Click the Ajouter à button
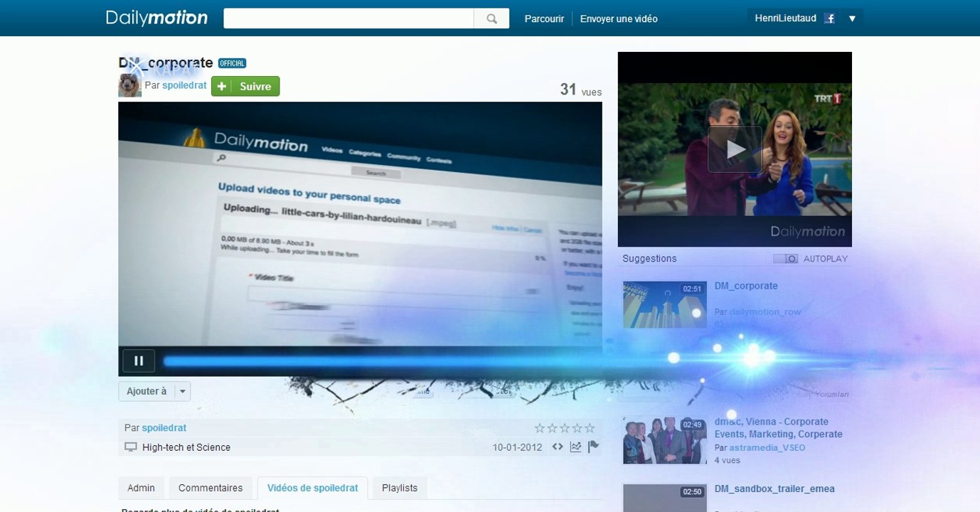 click(147, 391)
